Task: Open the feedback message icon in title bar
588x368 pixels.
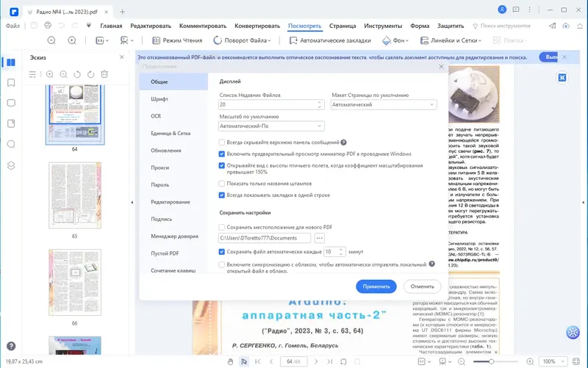Action: point(516,10)
